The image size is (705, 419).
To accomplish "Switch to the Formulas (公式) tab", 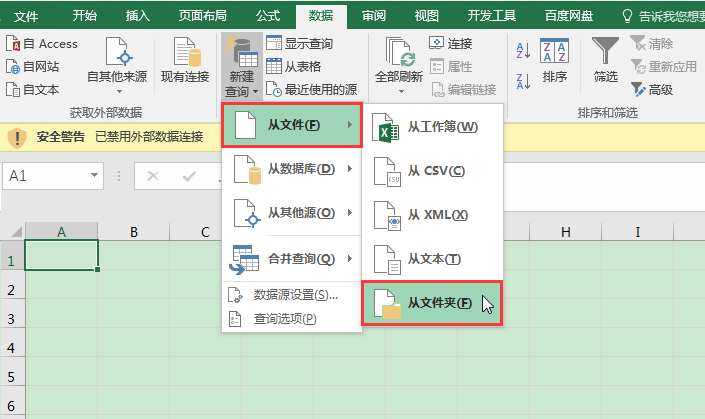I will click(268, 16).
